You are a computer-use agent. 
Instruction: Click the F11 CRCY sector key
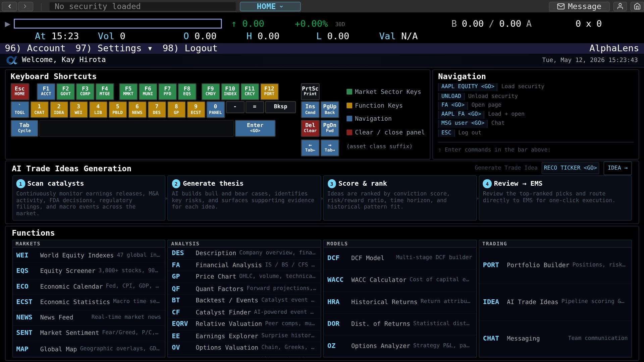250,91
